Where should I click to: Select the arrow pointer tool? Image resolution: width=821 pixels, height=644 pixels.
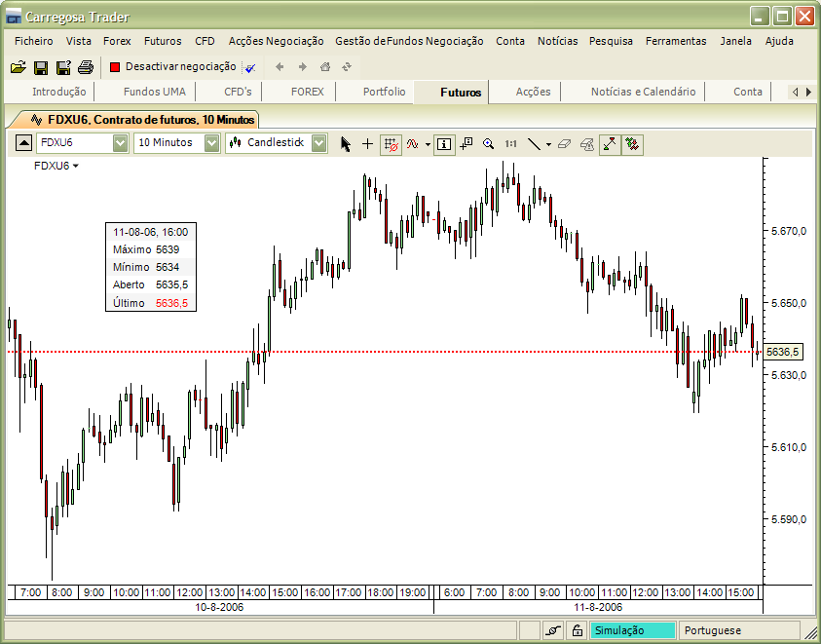tap(345, 144)
